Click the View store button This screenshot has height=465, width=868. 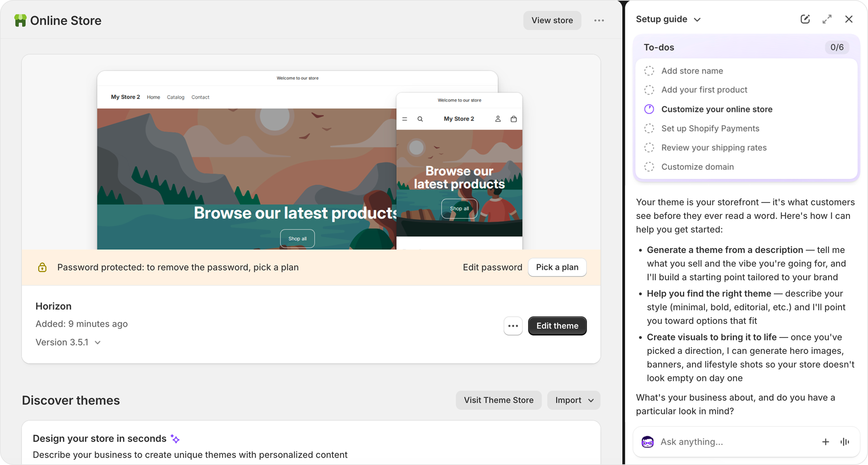(552, 20)
